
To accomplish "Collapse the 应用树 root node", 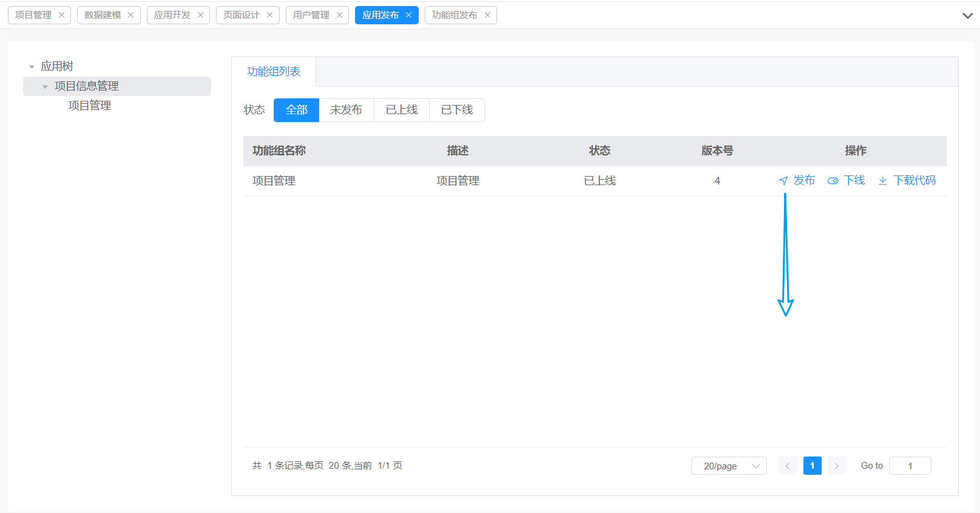I will click(x=32, y=67).
